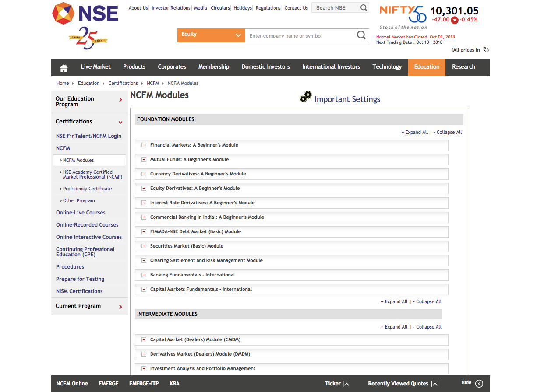The width and height of the screenshot is (551, 392).
Task: Click NSE FinTalent/NCFM Login in sidebar
Action: 88,136
